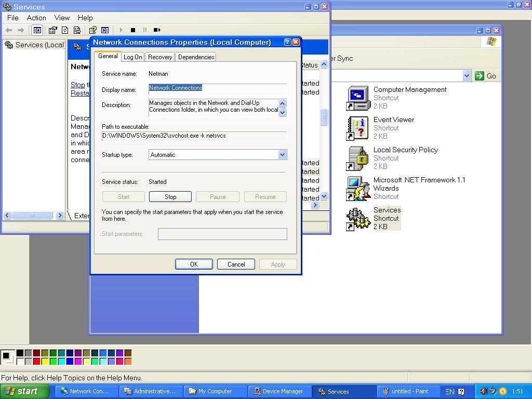The width and height of the screenshot is (532, 399).
Task: Switch to the Dependencies tab
Action: coord(196,57)
